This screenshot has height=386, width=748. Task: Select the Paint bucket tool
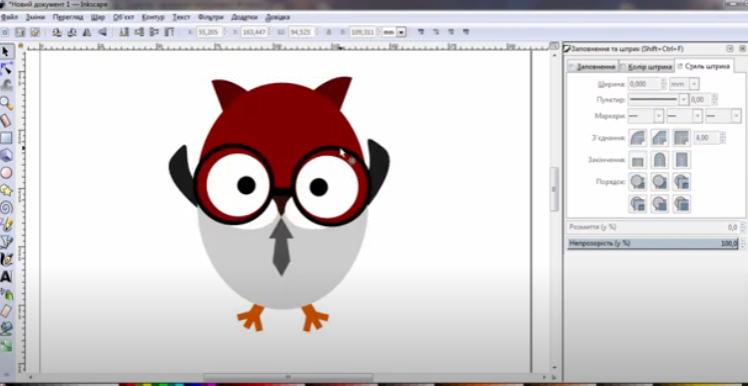pyautogui.click(x=6, y=328)
